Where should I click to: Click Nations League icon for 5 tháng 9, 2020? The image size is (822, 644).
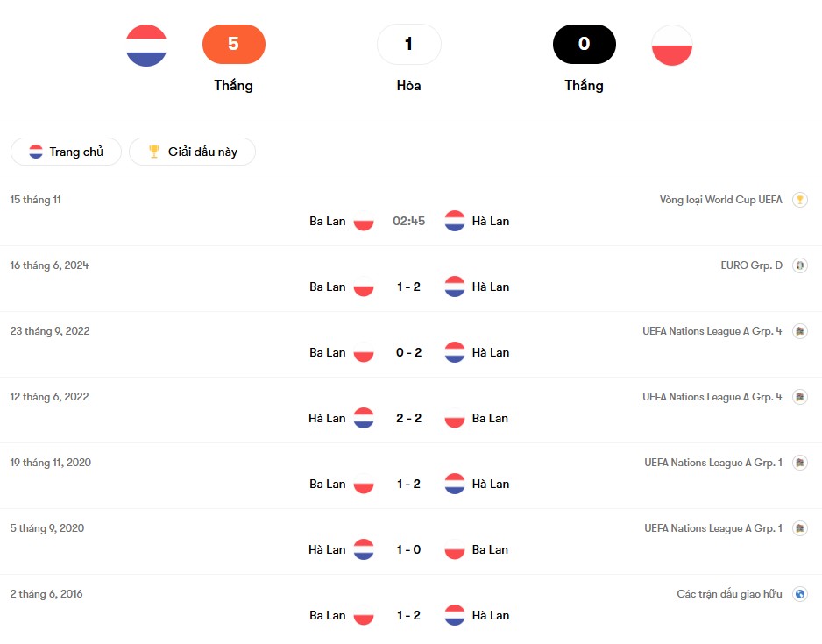tap(799, 528)
